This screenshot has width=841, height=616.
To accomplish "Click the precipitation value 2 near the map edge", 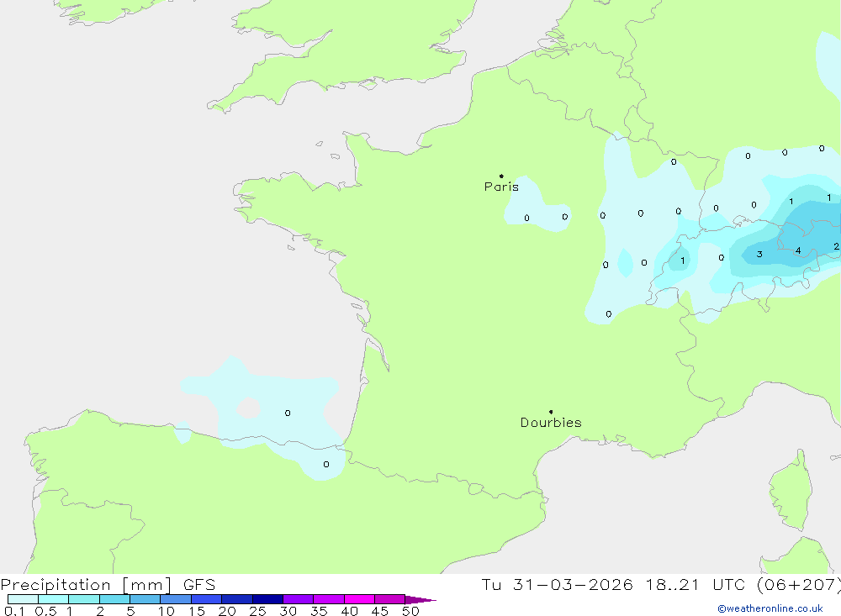I will click(x=836, y=246).
